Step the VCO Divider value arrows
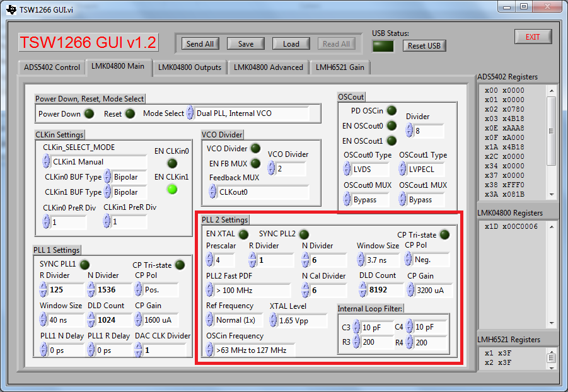This screenshot has height=392, width=568. tap(271, 168)
